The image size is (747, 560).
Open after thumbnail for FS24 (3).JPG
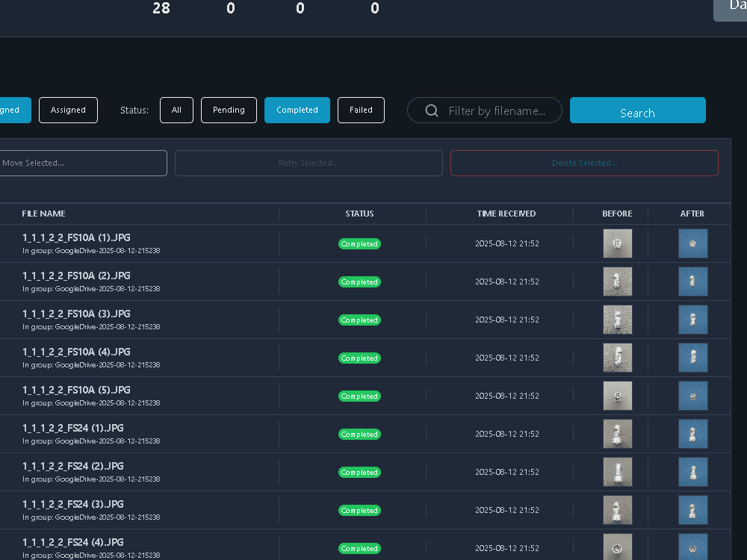point(692,510)
